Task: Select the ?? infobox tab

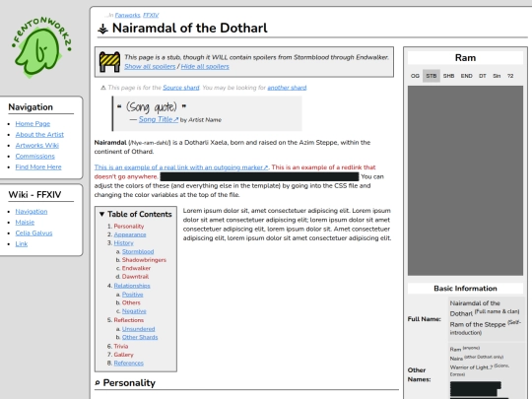Action: (510, 76)
